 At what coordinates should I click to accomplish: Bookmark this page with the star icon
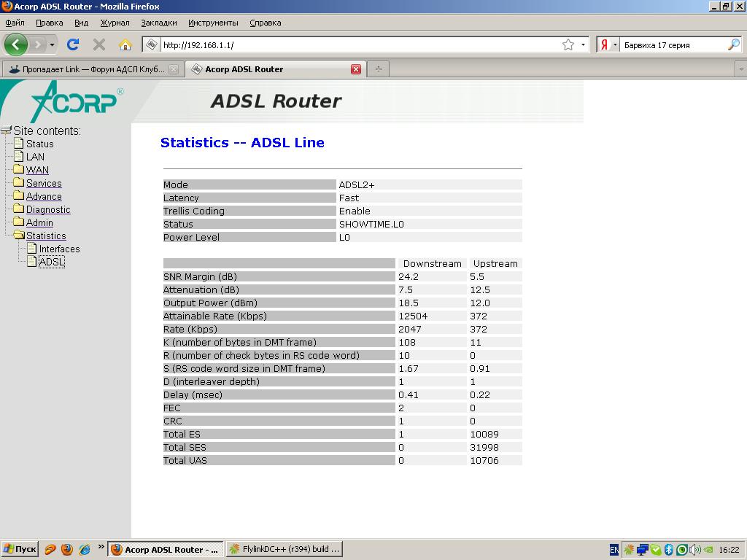click(568, 44)
